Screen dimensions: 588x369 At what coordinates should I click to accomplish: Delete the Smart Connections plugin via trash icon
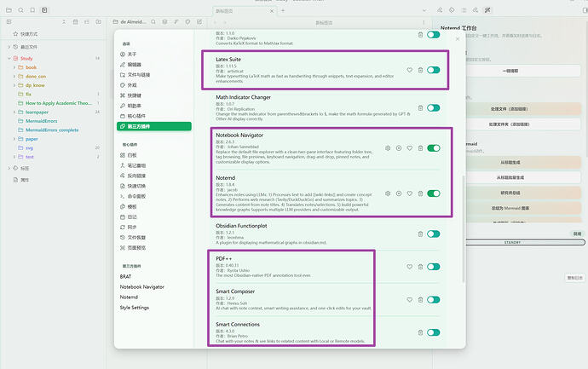coord(420,332)
